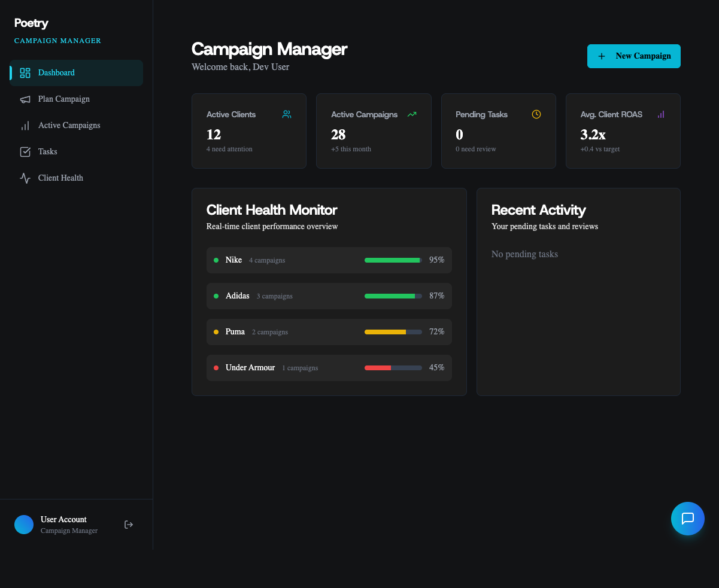The height and width of the screenshot is (588, 719).
Task: Click the plus icon on New Campaign button
Action: pyautogui.click(x=601, y=56)
